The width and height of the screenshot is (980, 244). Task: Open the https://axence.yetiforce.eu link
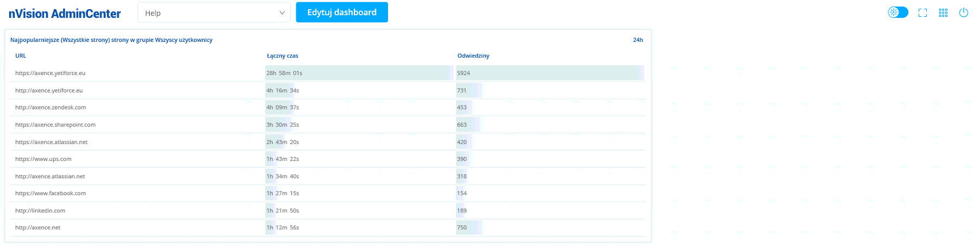[x=50, y=73]
